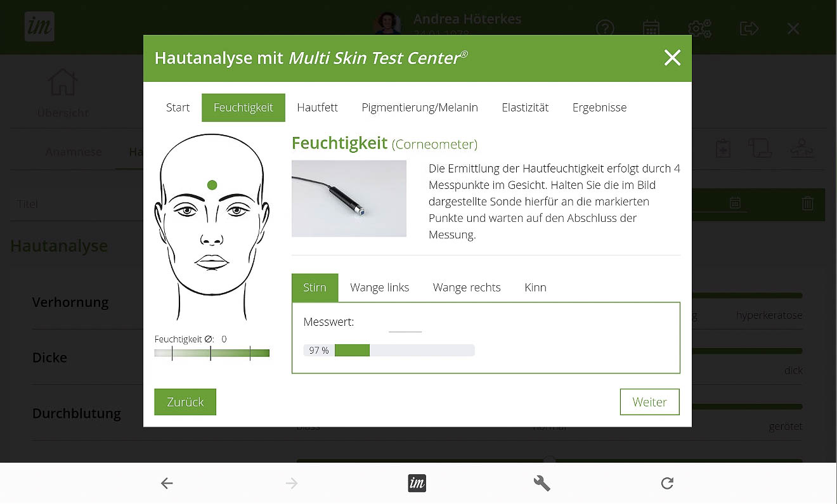
Task: Open settings gears icon in header
Action: click(700, 29)
